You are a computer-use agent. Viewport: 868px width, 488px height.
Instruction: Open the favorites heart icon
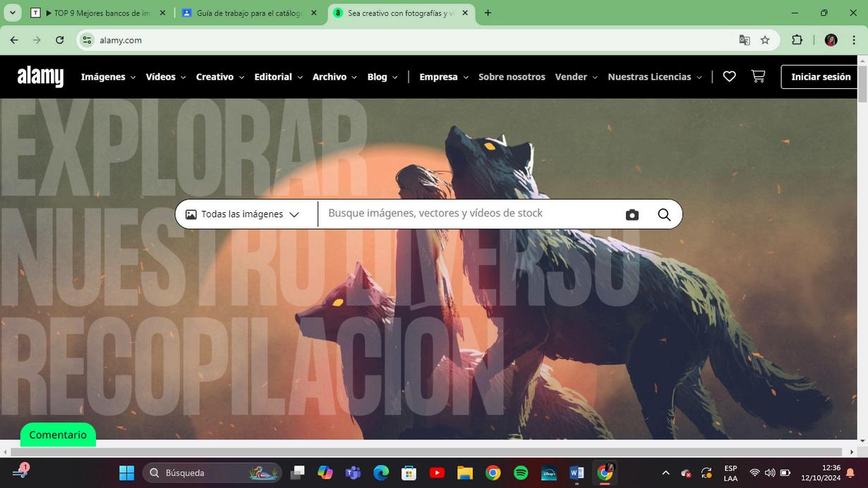coord(730,76)
